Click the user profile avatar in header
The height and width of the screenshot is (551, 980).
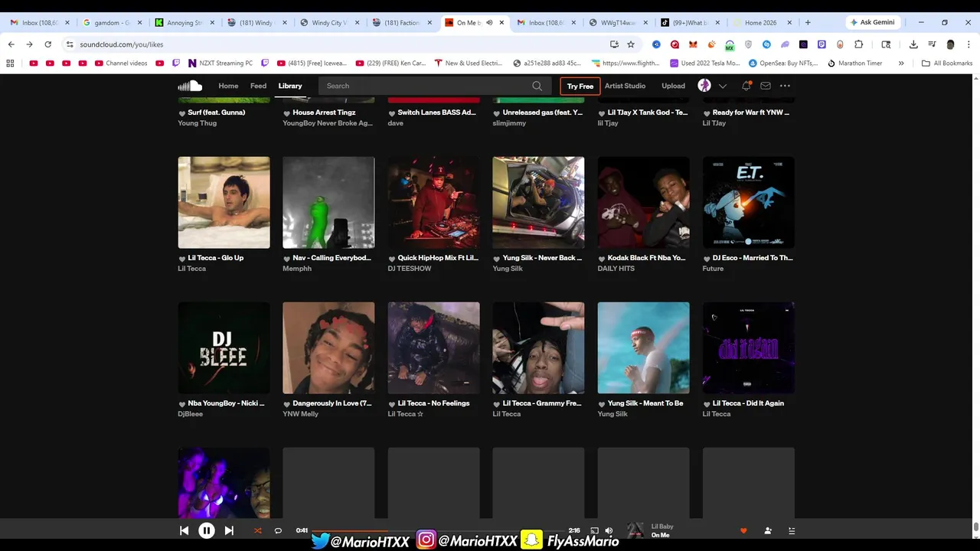tap(704, 86)
